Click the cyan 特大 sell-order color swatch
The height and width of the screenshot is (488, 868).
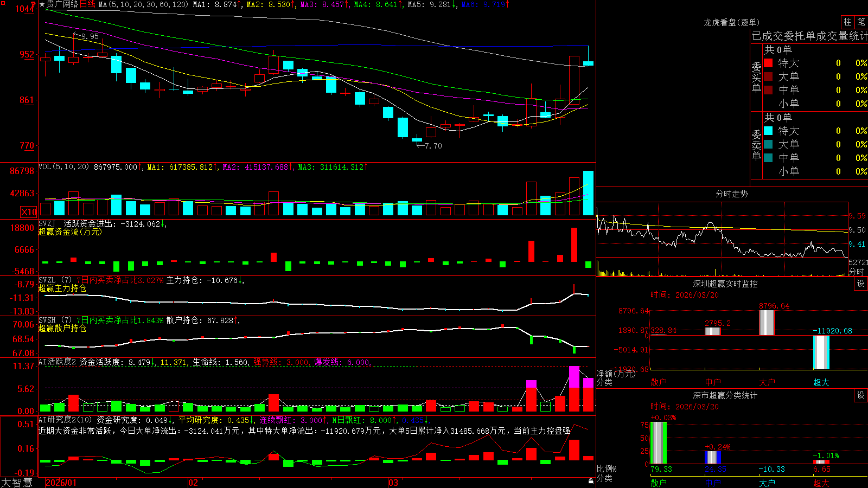tap(768, 131)
